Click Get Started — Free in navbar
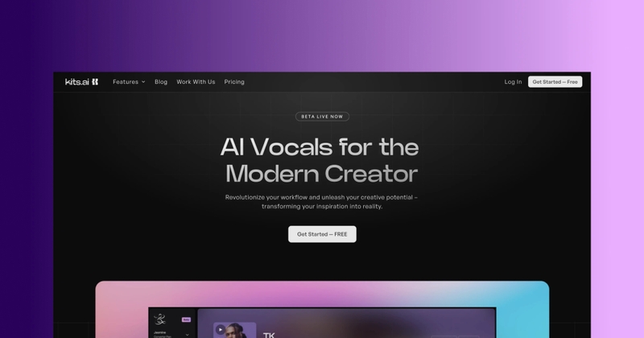Viewport: 644px width, 338px height. coord(555,82)
